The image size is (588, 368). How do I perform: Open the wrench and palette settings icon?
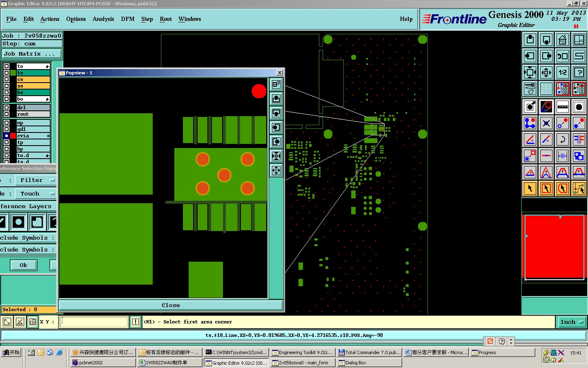[x=530, y=89]
